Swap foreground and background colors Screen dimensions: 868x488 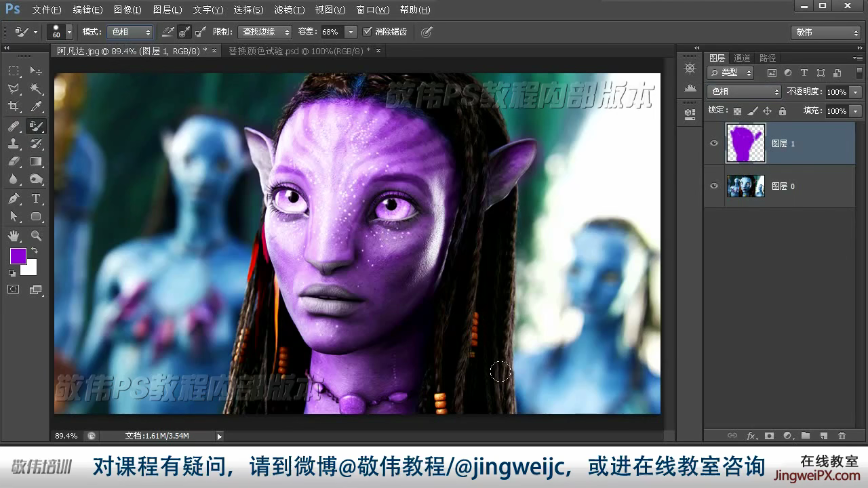34,251
